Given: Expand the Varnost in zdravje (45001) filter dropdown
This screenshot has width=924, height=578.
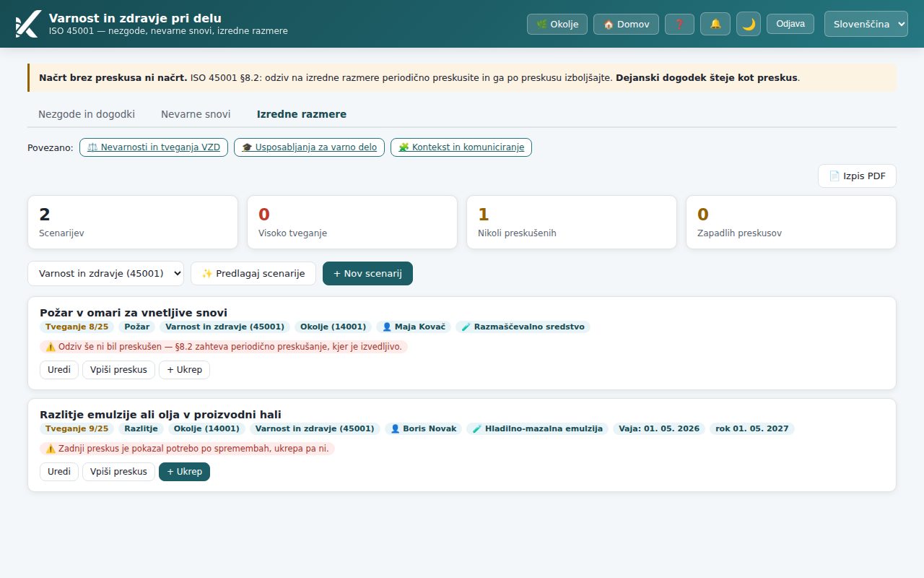Looking at the screenshot, I should click(x=105, y=274).
